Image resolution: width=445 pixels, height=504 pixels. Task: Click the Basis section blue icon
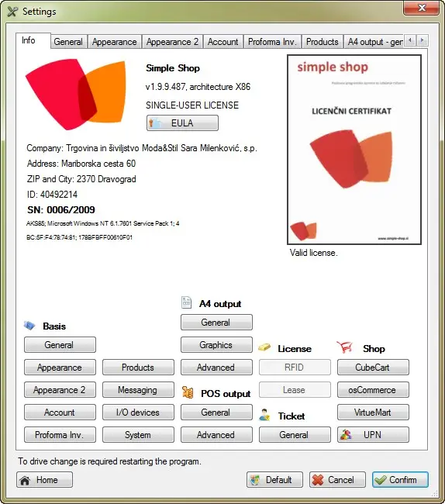coord(29,326)
